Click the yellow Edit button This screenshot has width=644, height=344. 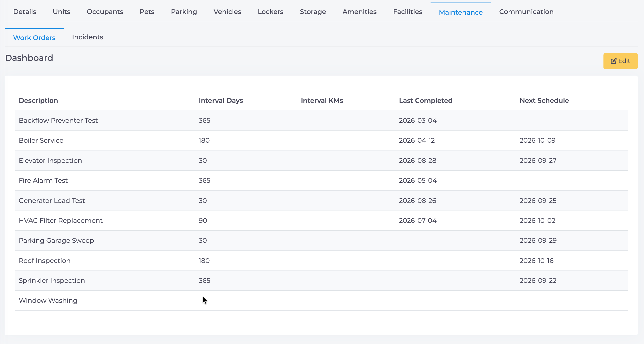click(620, 61)
